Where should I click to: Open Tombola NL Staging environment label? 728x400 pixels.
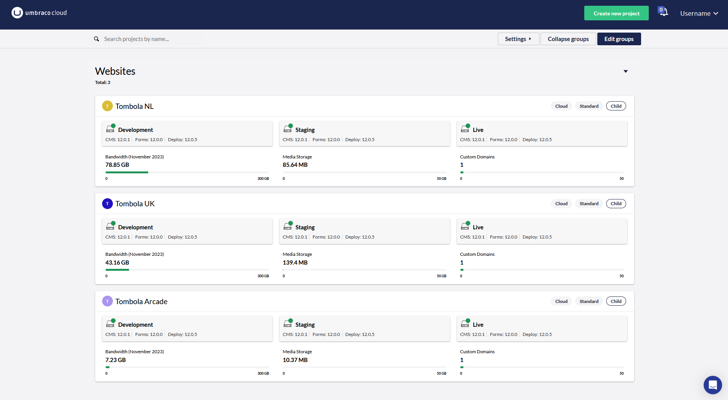(x=305, y=130)
